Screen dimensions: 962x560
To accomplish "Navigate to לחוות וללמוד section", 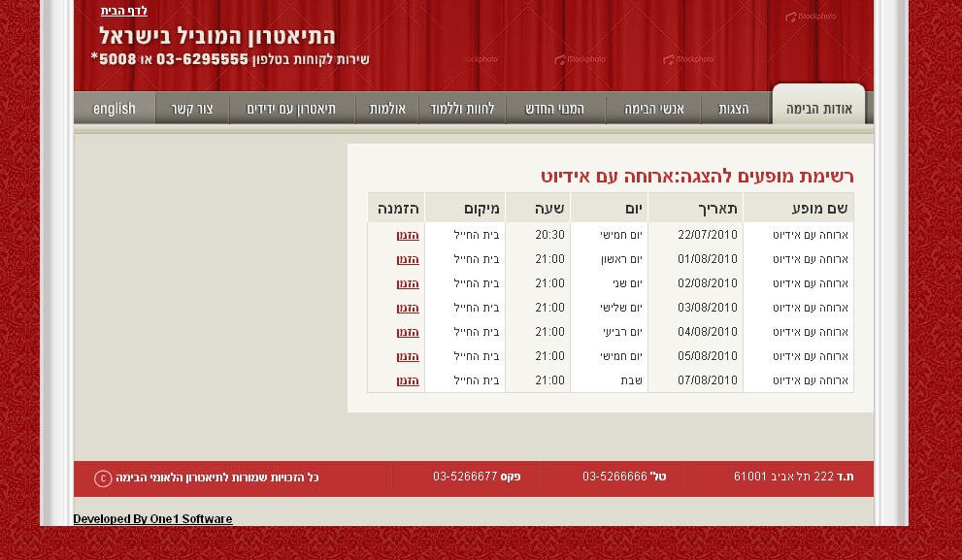I will tap(462, 109).
